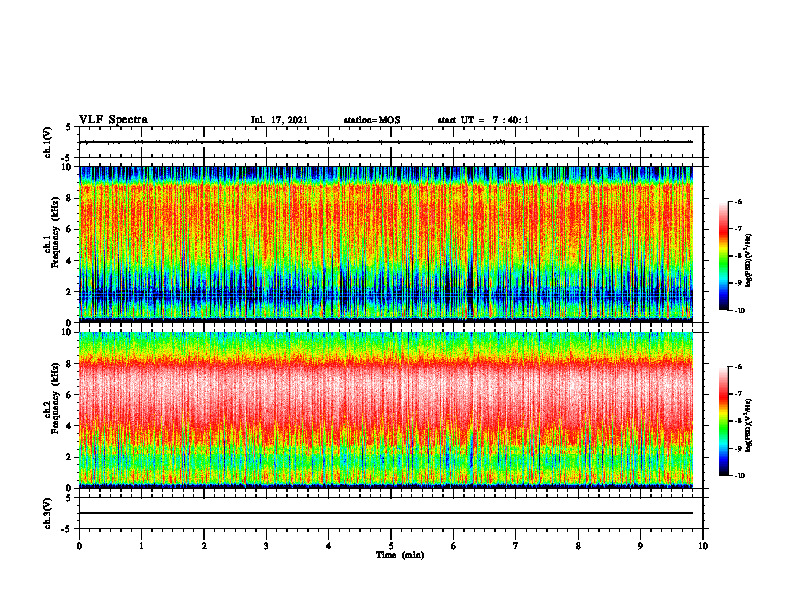Click "-10" tick on ch.1 color bar
Viewport: 792px width, 612px height.
tap(739, 311)
